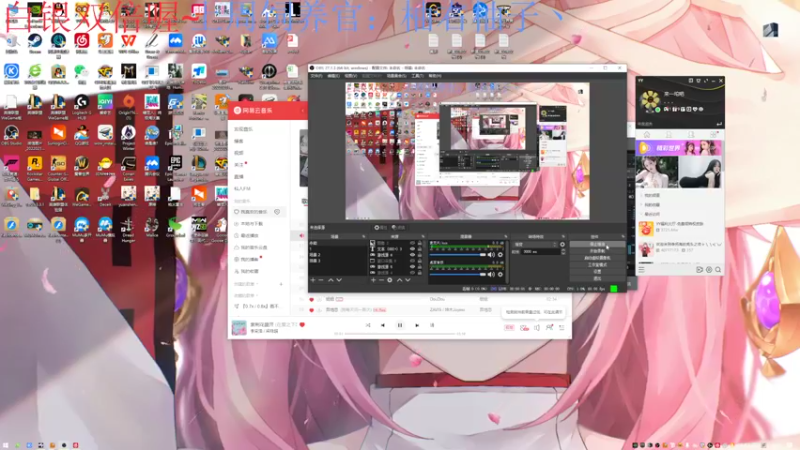The image size is (800, 450).
Task: Click the Filters button above OBS sources
Action: (x=398, y=228)
